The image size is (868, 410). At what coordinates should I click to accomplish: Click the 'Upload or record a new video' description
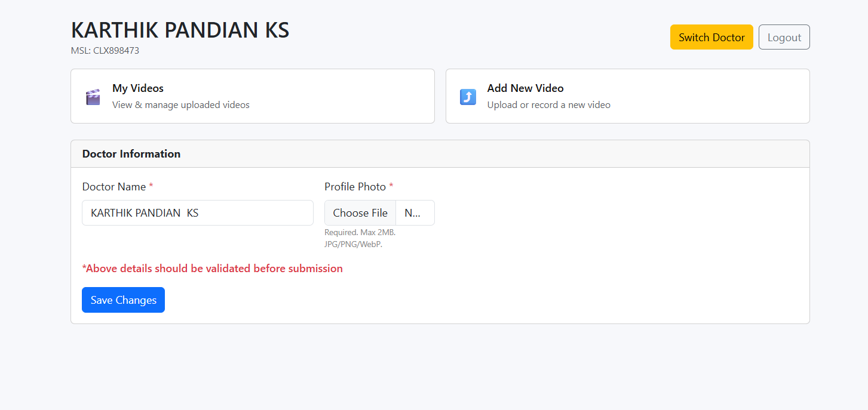pyautogui.click(x=548, y=105)
